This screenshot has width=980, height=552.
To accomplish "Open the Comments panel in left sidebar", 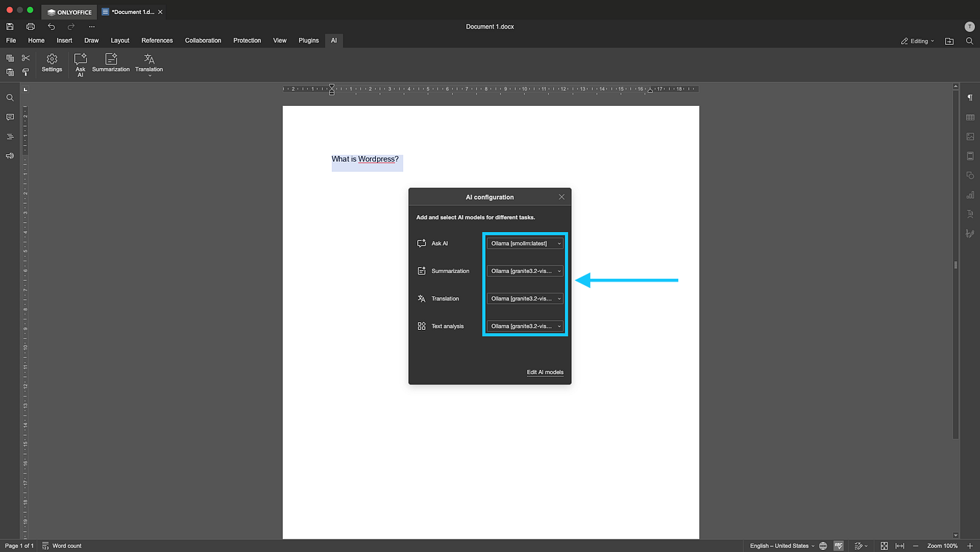I will point(10,117).
